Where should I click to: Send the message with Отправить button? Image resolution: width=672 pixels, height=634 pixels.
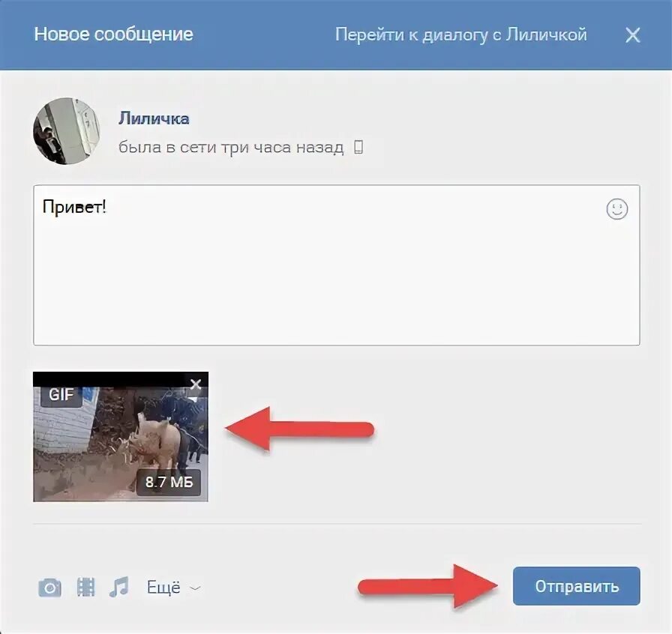point(576,586)
